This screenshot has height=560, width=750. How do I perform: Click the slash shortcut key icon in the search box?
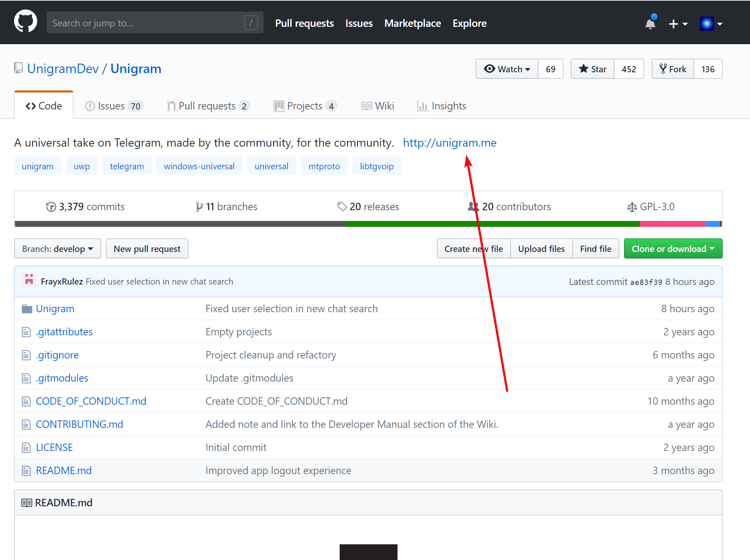(251, 23)
